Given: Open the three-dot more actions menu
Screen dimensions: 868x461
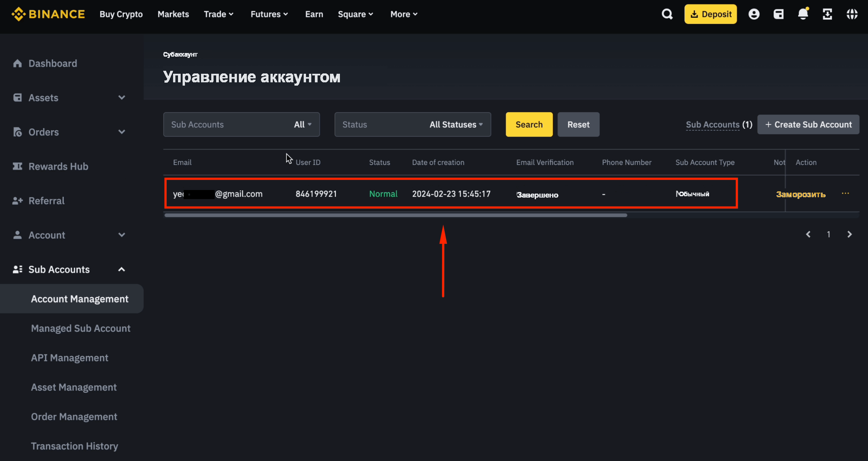Looking at the screenshot, I should pos(845,194).
